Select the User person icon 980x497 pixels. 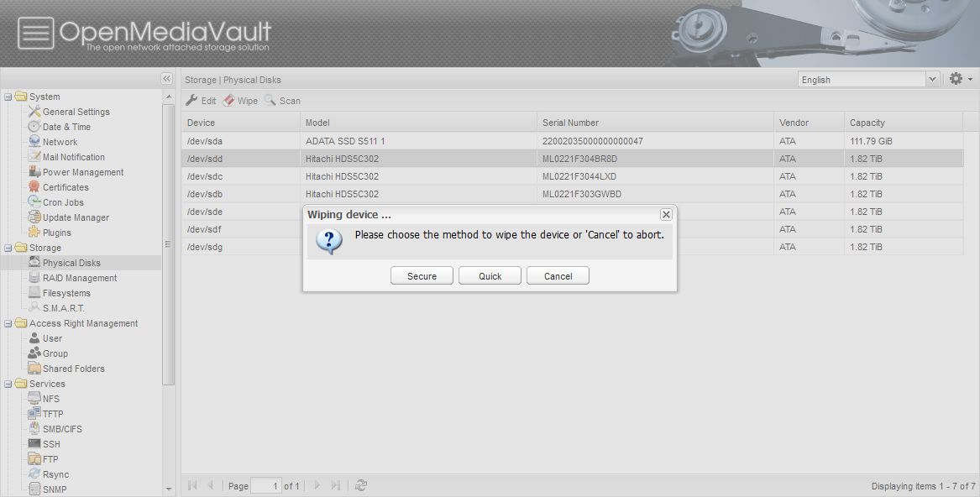[x=34, y=338]
